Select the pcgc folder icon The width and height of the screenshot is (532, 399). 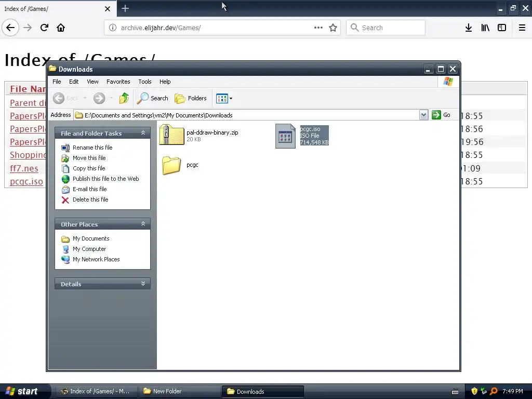171,165
